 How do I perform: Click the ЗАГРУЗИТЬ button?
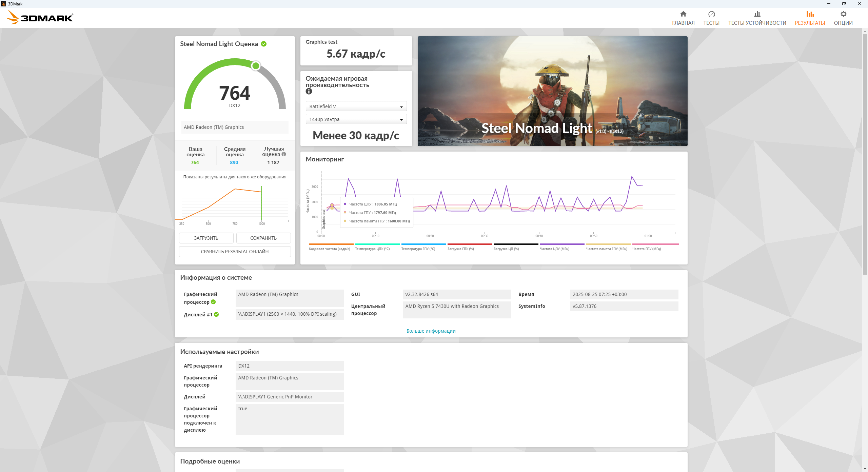(x=206, y=238)
